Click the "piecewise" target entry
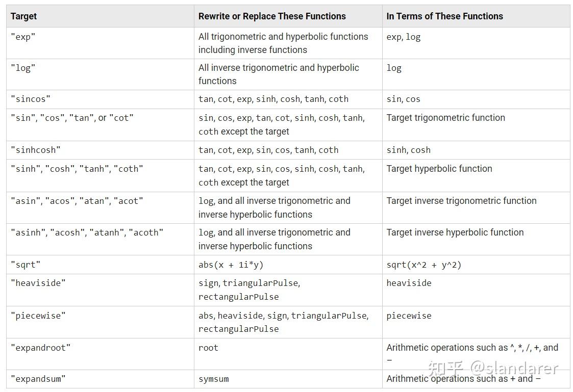The width and height of the screenshot is (573, 392). pyautogui.click(x=38, y=316)
